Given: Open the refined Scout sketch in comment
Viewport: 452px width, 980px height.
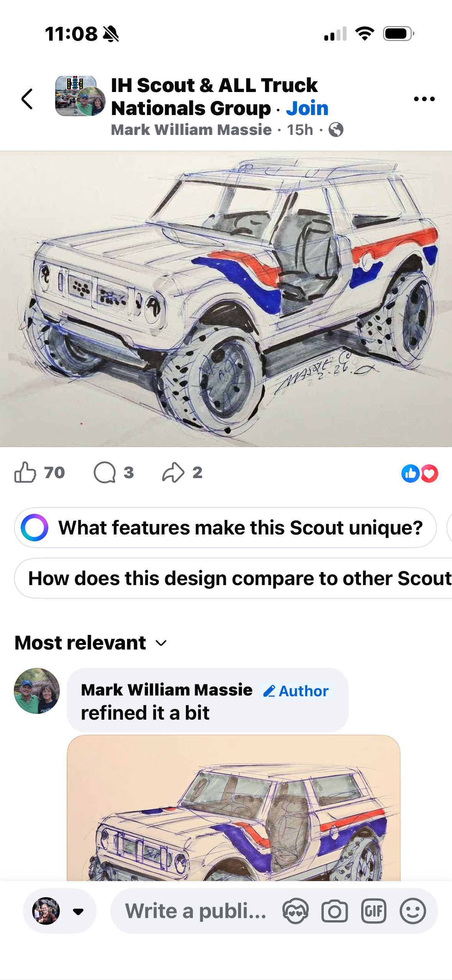Looking at the screenshot, I should click(233, 807).
